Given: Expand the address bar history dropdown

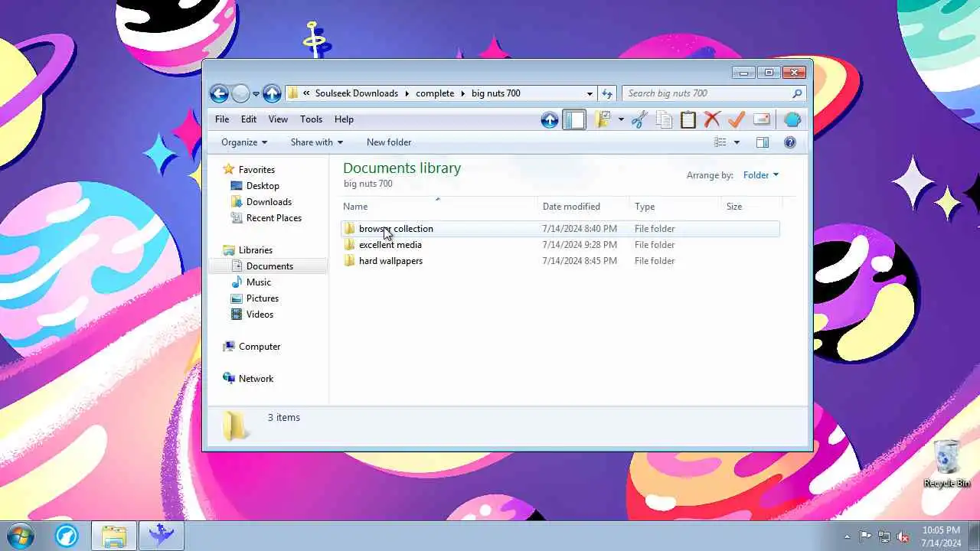Looking at the screenshot, I should coord(590,93).
